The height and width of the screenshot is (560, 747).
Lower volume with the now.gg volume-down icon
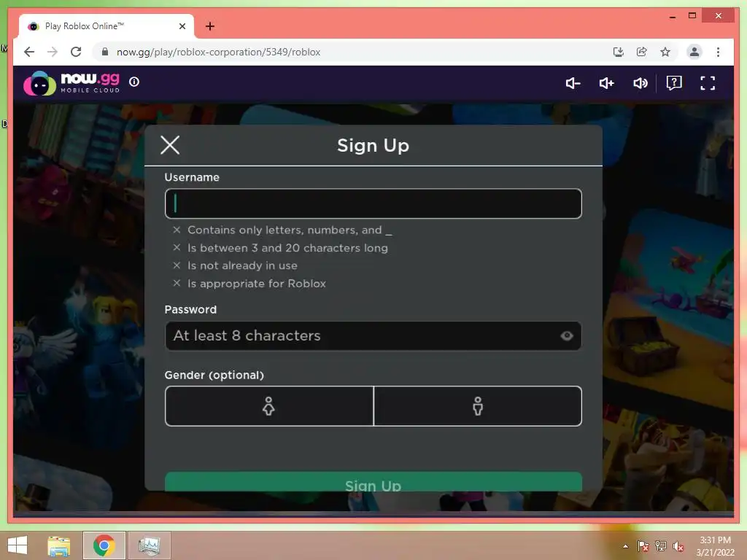coord(573,83)
